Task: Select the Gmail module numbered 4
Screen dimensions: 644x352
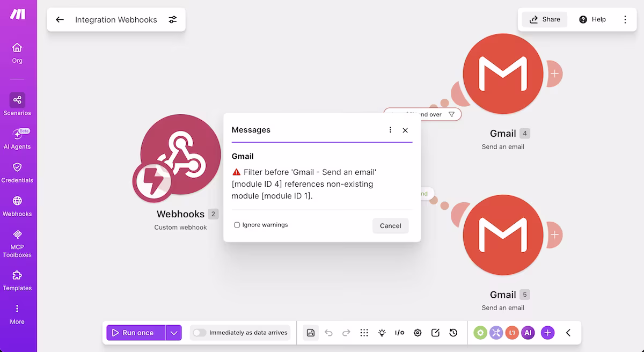Action: (x=503, y=74)
